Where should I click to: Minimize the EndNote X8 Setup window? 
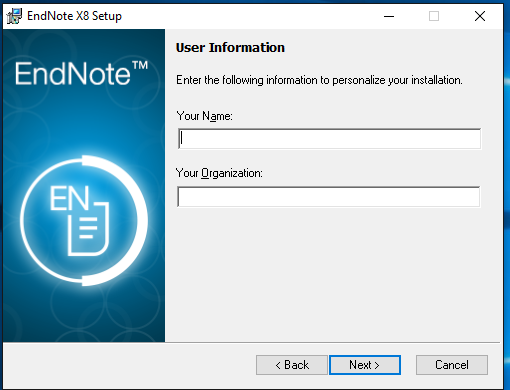coord(389,16)
